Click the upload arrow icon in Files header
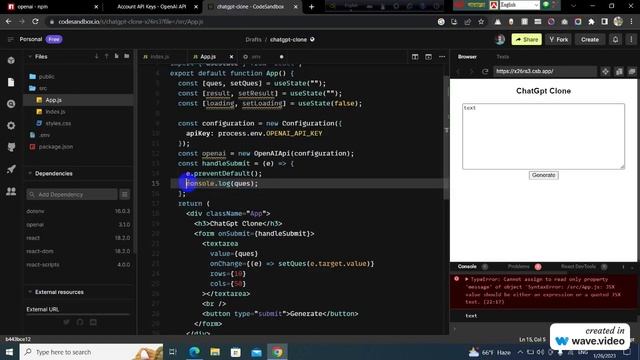The width and height of the screenshot is (640, 360). [107, 56]
